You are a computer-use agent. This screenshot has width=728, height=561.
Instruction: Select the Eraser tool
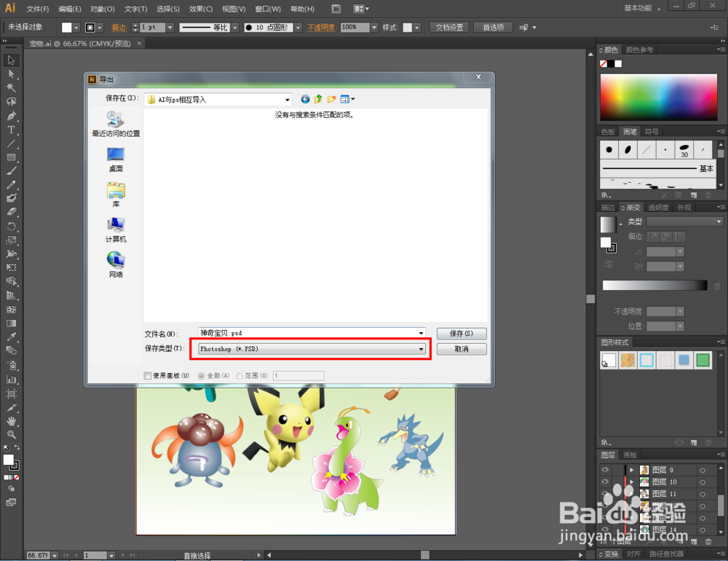(11, 211)
